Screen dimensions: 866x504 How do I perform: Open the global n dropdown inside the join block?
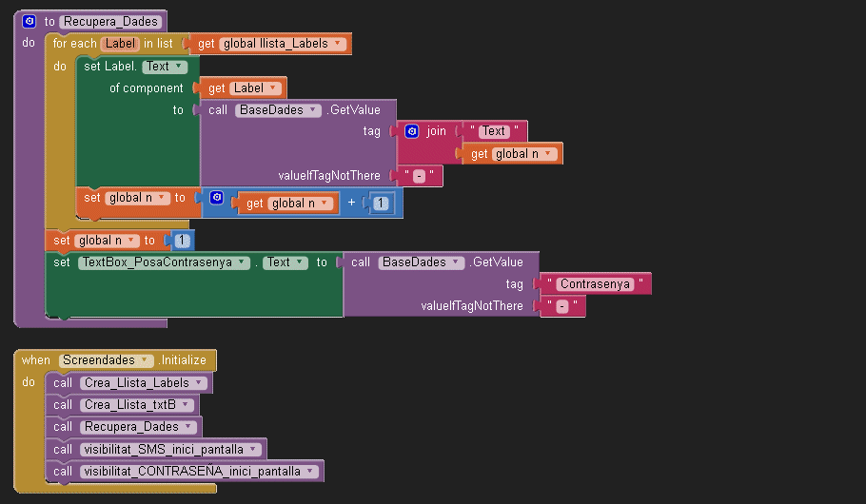tap(548, 154)
